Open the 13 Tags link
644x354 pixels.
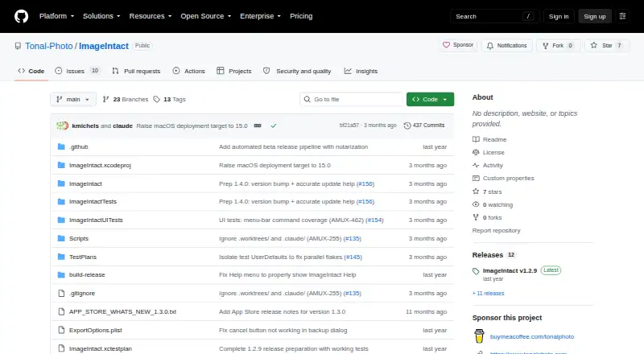tap(169, 100)
